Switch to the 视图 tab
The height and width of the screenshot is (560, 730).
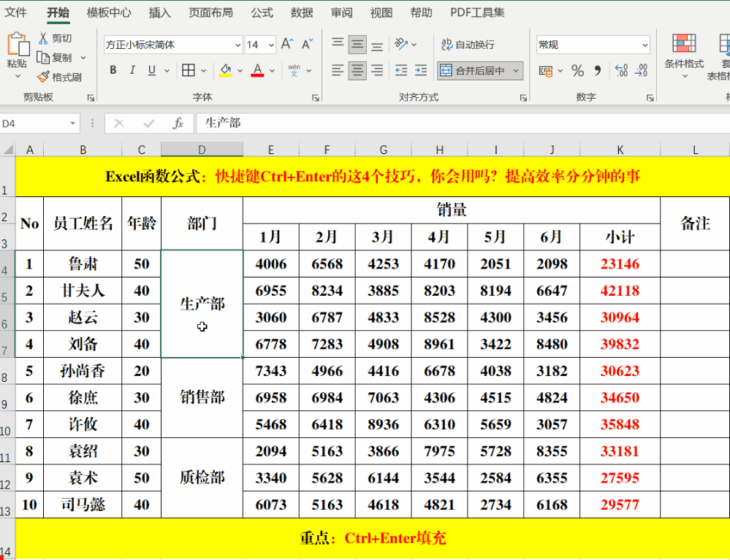(381, 12)
